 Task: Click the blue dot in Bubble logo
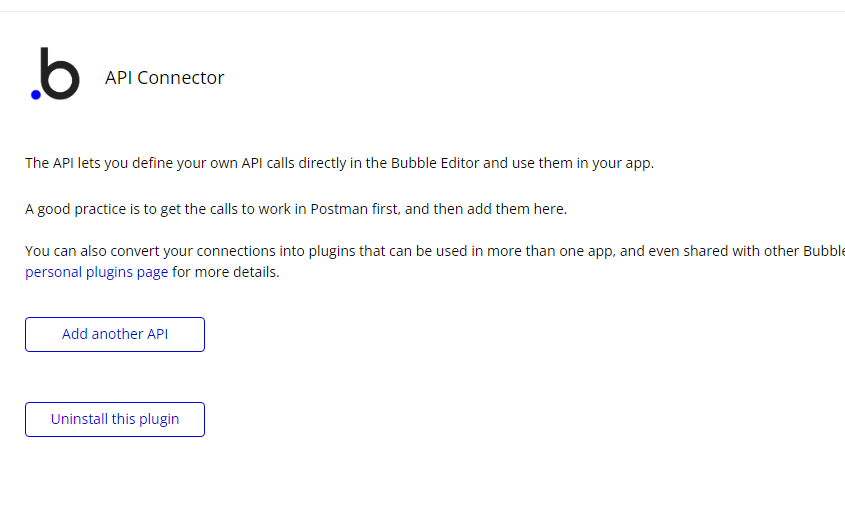[36, 95]
